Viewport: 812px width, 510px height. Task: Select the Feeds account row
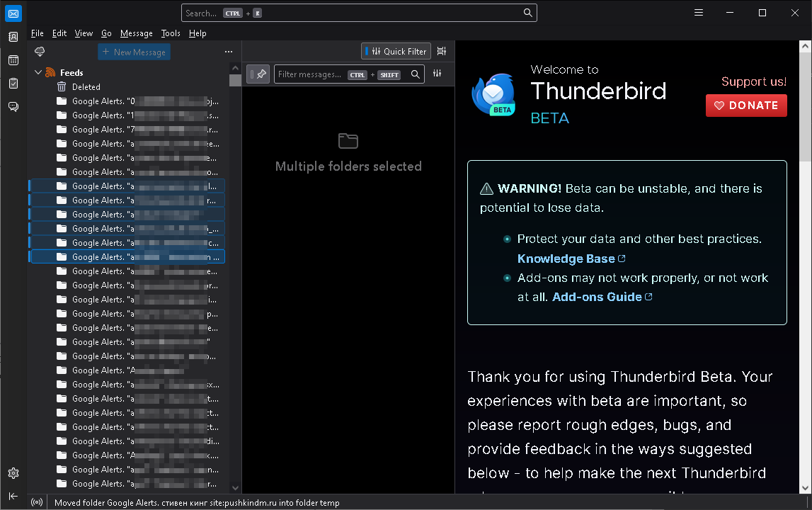click(127, 72)
